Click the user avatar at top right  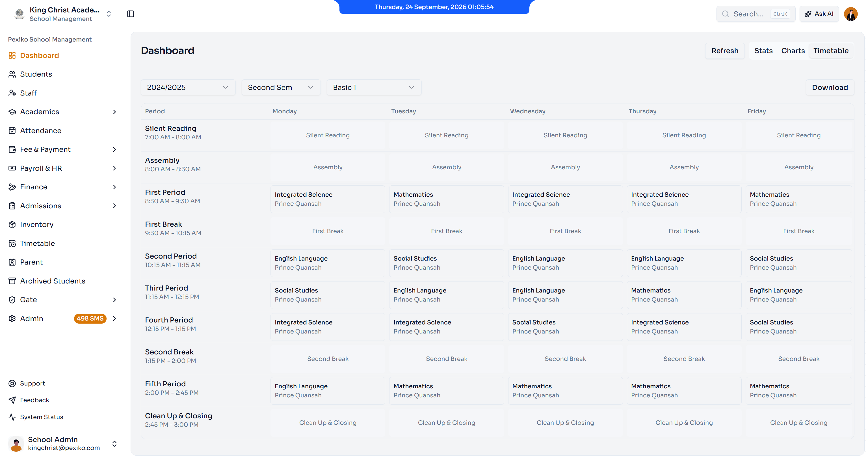point(850,14)
